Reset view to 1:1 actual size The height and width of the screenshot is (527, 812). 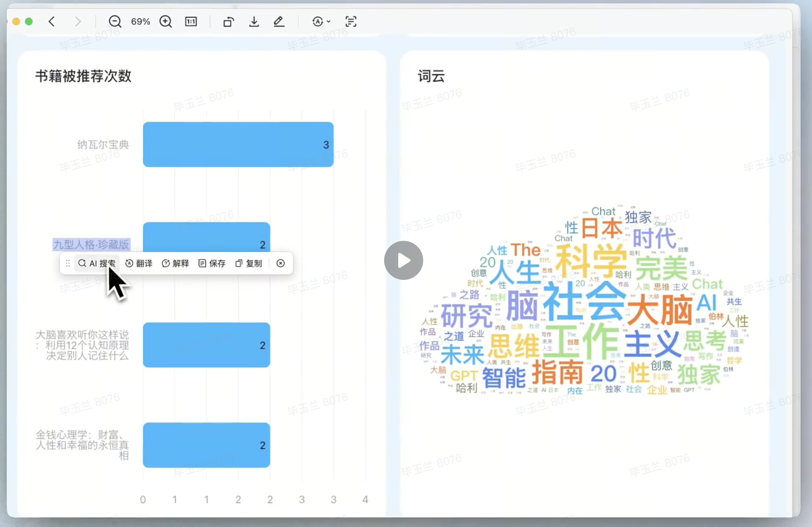[x=191, y=21]
